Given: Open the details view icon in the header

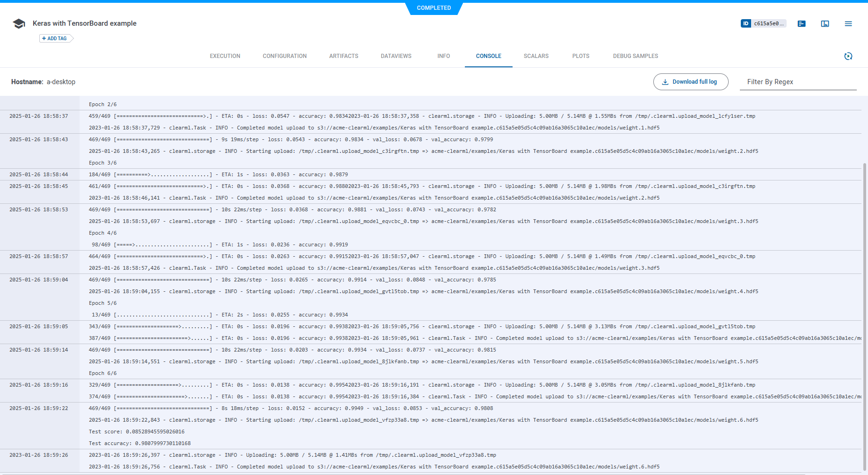Looking at the screenshot, I should [802, 24].
